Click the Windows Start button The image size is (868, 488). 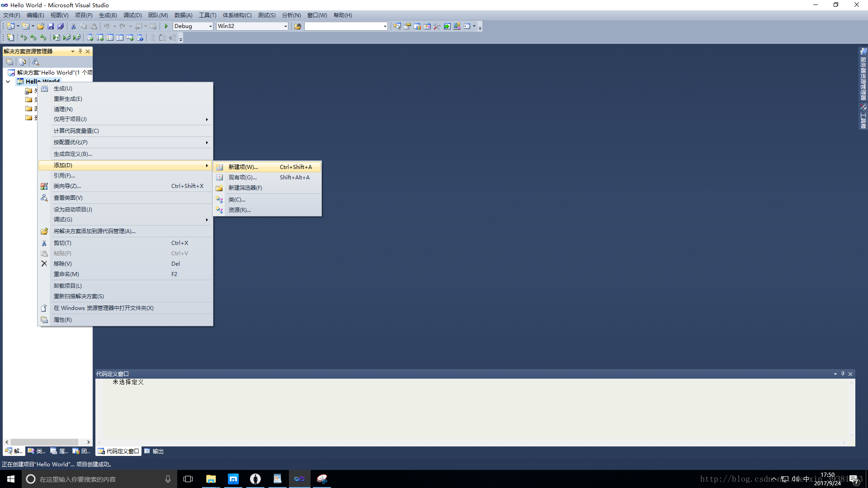(11, 479)
